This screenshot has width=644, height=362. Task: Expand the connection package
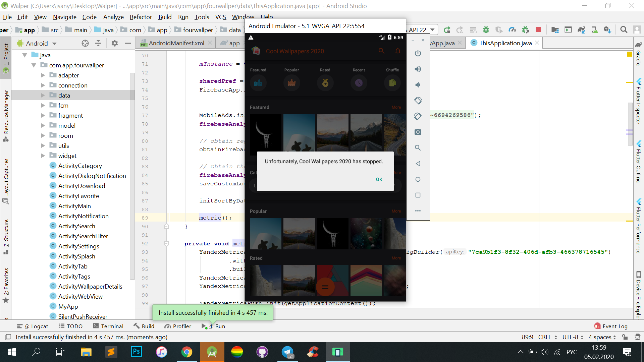pyautogui.click(x=43, y=85)
